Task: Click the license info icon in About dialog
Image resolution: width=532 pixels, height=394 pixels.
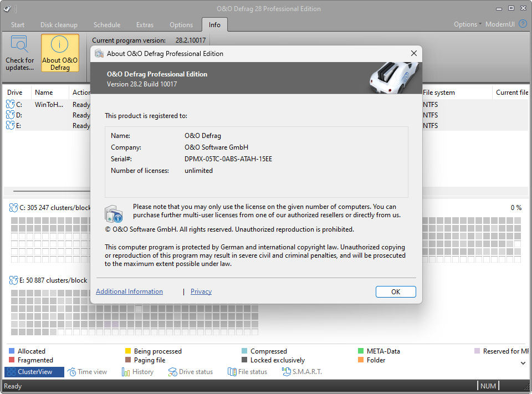Action: click(113, 214)
